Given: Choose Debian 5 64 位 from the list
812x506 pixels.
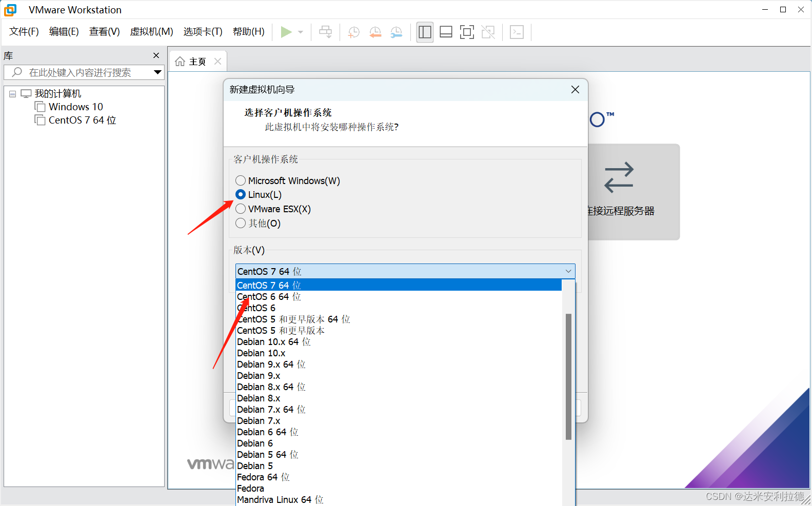Looking at the screenshot, I should click(399, 454).
